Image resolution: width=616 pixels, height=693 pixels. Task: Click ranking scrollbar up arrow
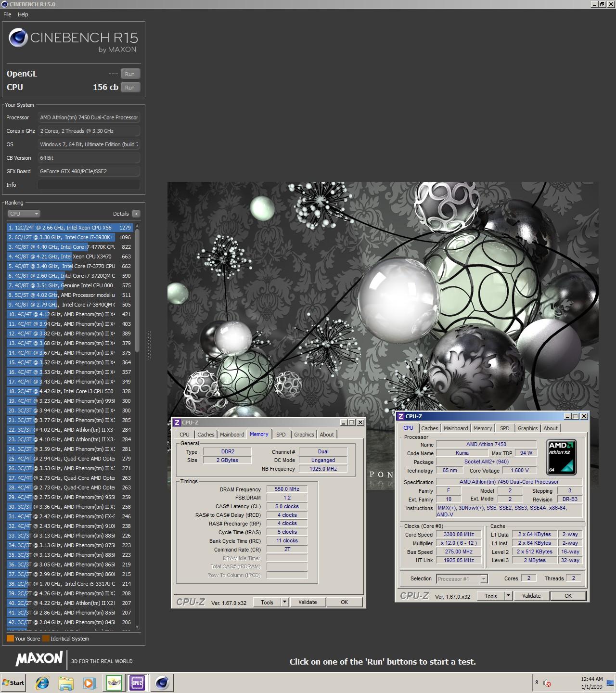(137, 226)
